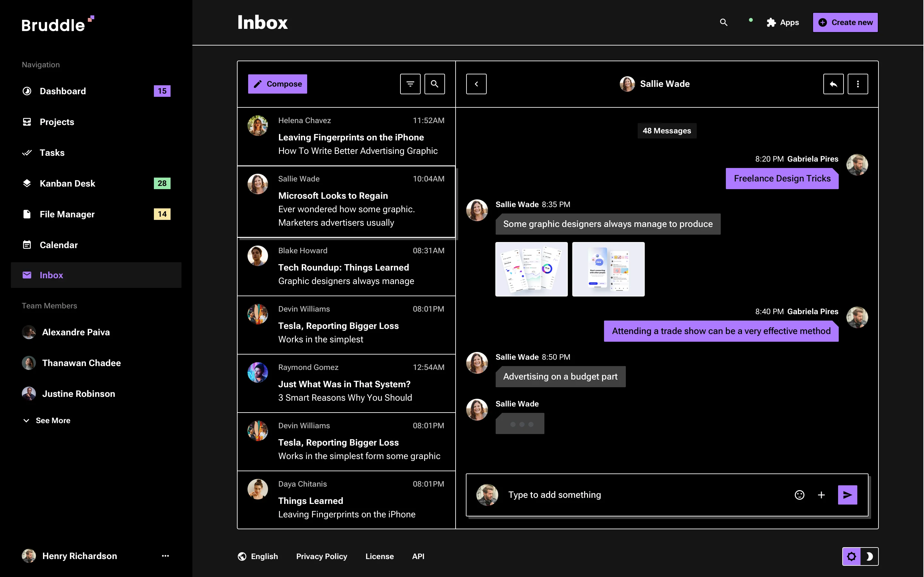Screen dimensions: 924x577
Task: Open the three-dot menu in chat header
Action: click(x=858, y=84)
